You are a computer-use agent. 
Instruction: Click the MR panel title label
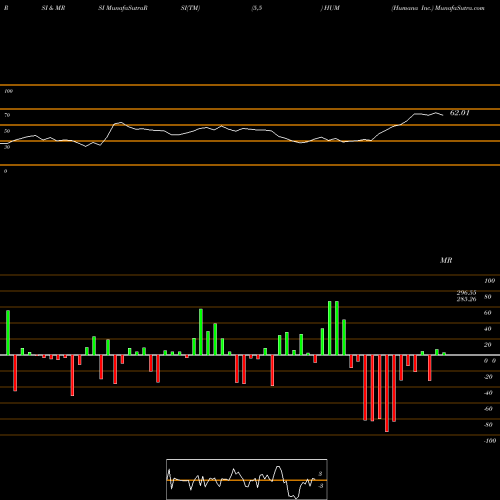[x=446, y=260]
